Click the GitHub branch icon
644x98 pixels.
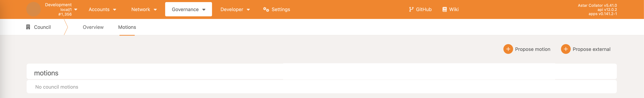point(411,10)
